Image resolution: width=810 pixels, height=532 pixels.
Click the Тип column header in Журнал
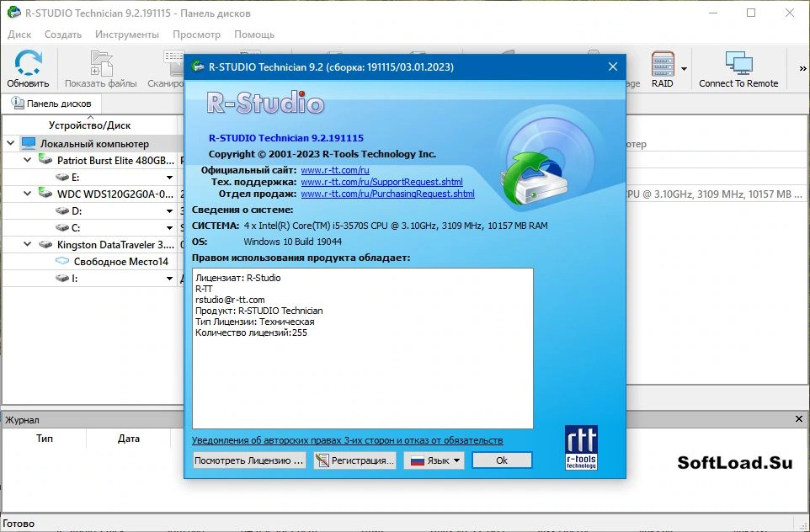click(x=45, y=439)
